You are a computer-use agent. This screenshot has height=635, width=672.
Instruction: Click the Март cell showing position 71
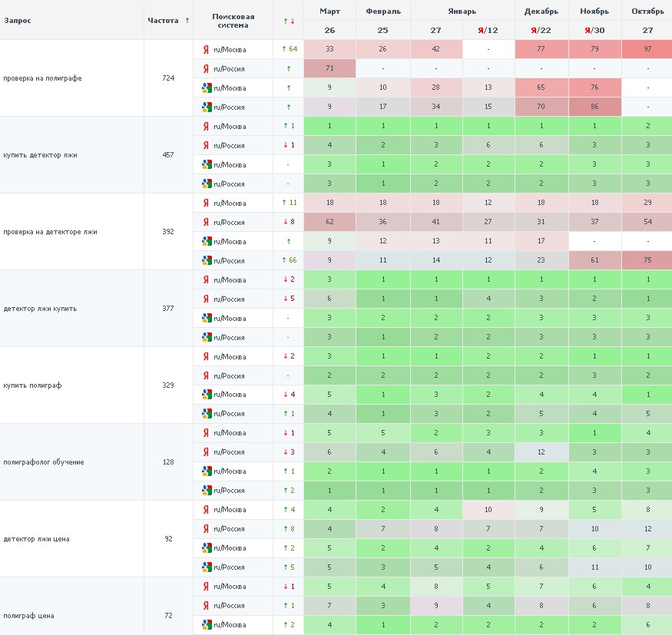click(329, 68)
